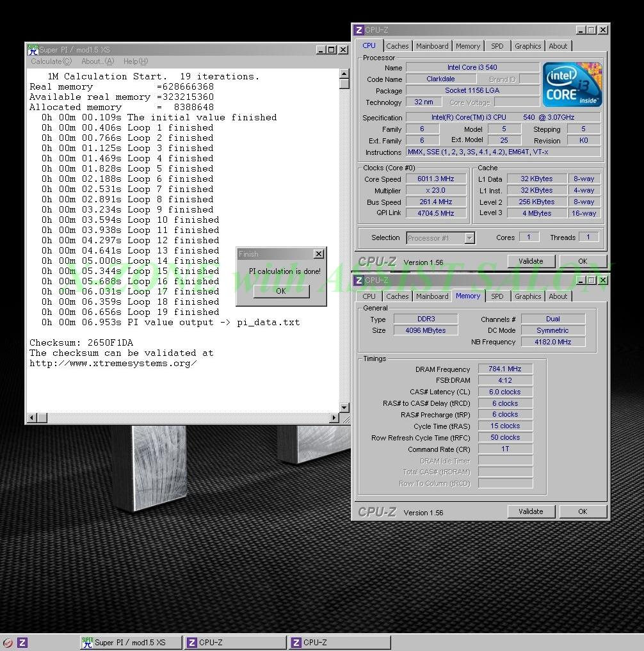
Task: Click the Multiplier value x 23.0
Action: click(x=435, y=191)
